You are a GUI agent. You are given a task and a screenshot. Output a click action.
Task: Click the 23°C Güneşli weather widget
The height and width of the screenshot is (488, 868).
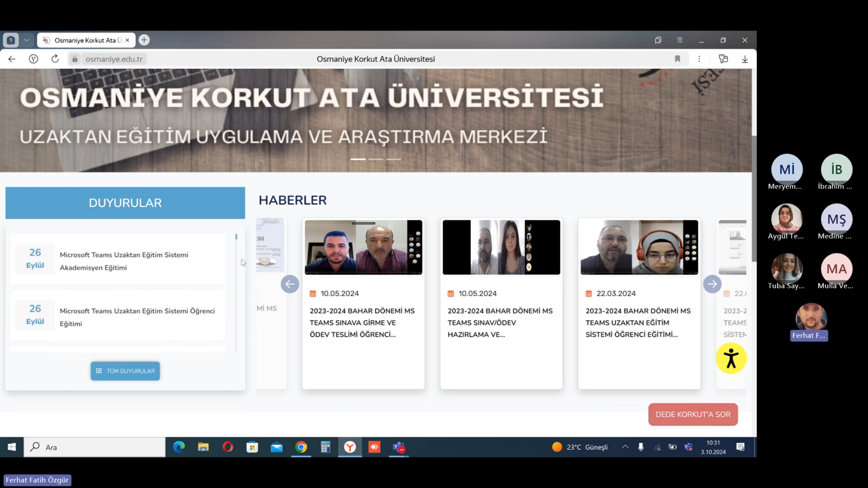[580, 447]
